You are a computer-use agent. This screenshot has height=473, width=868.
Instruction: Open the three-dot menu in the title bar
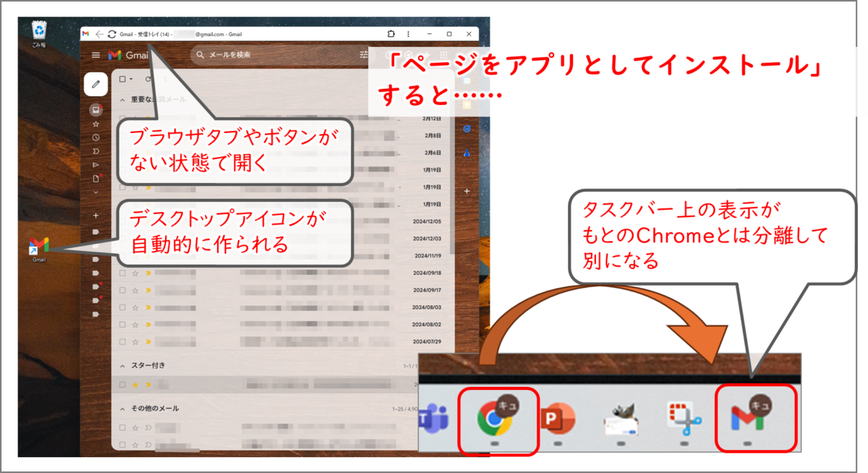click(409, 33)
